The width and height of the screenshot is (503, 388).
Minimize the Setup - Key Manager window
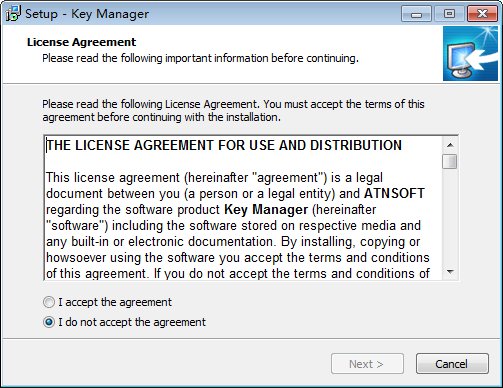[x=416, y=14]
